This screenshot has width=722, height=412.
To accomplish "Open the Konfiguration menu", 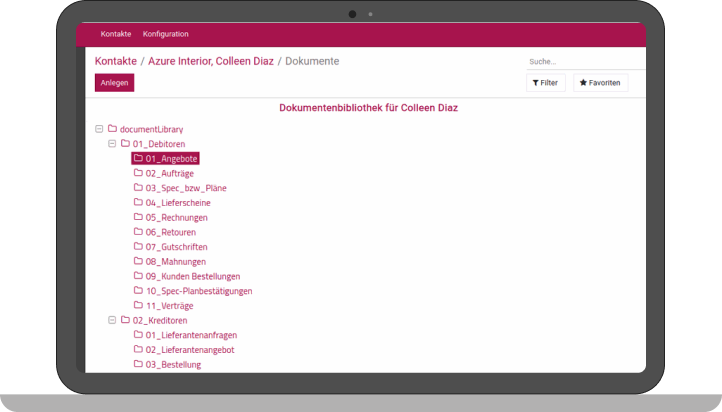I will coord(165,34).
